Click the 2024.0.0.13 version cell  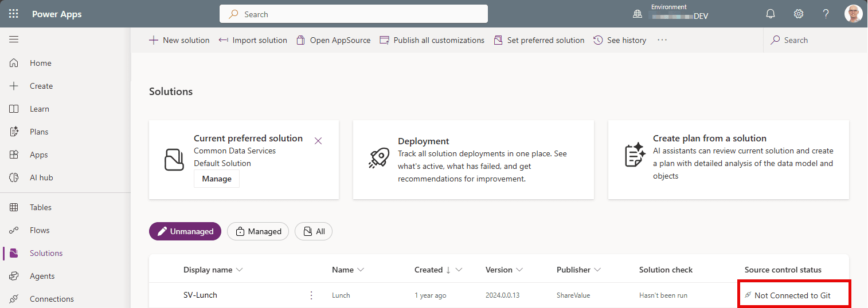[503, 295]
